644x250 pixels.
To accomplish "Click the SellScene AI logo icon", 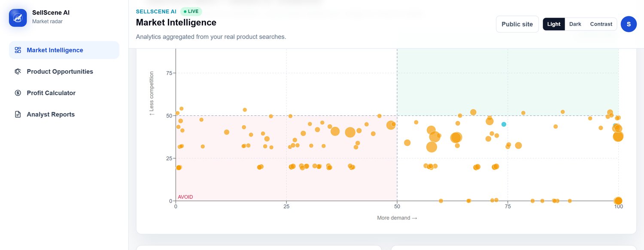I will click(x=18, y=18).
